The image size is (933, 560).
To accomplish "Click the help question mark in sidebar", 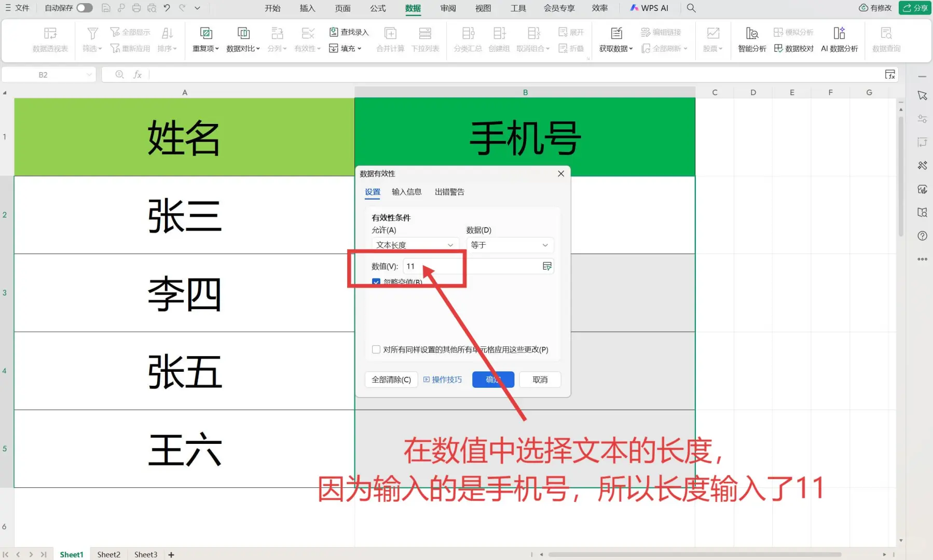I will 922,236.
